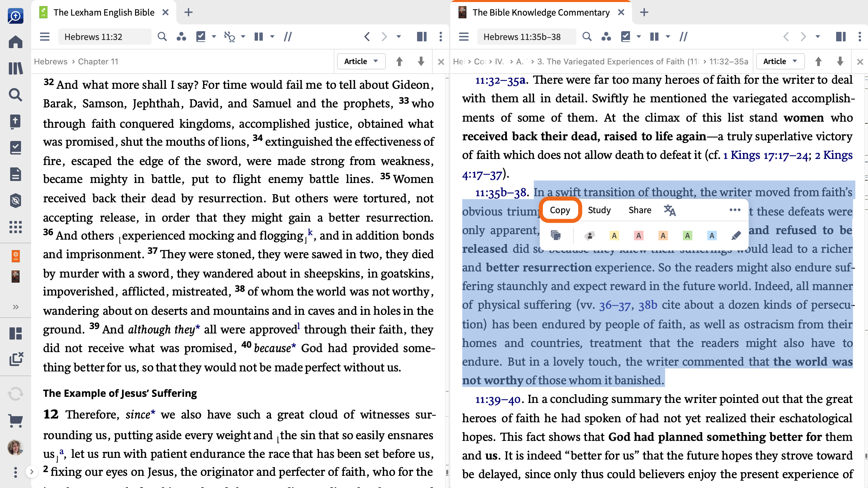Click the Hebrews 11:32 reference box
The image size is (868, 488).
point(105,37)
